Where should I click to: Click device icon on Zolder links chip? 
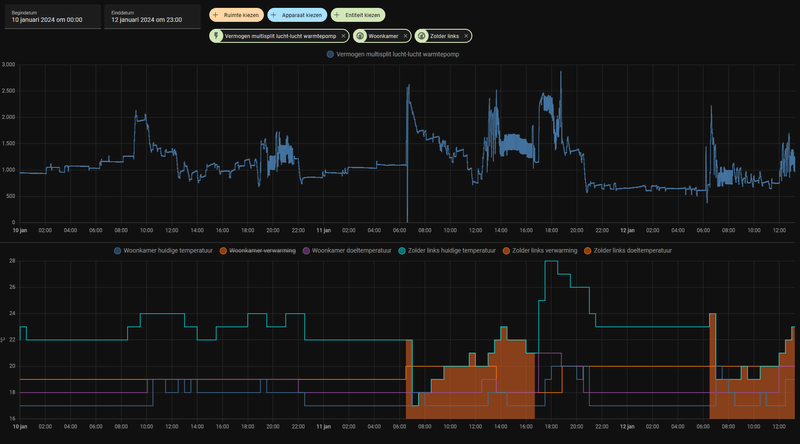pos(422,36)
